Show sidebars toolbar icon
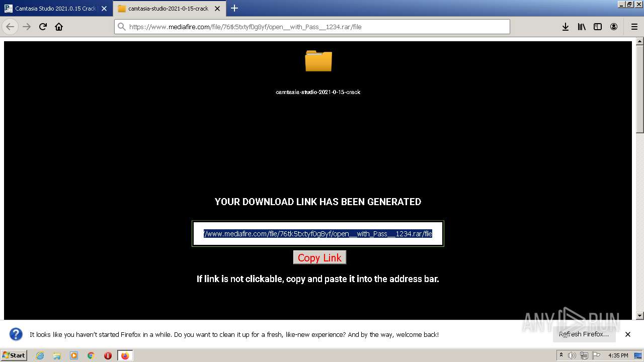 pos(598,27)
